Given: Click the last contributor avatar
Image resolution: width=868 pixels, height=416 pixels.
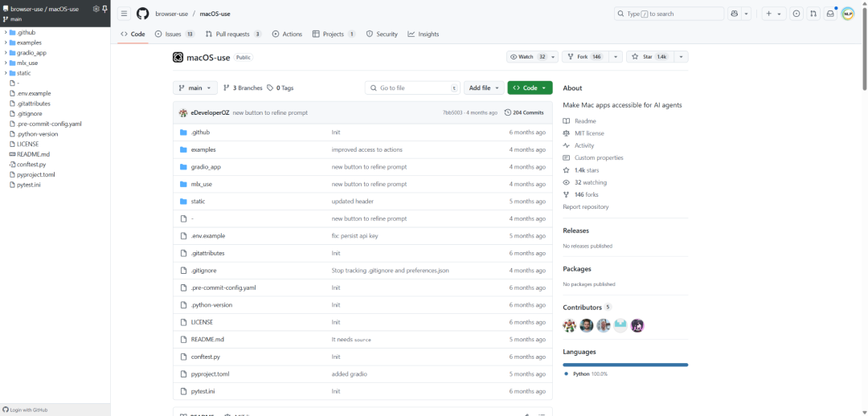Looking at the screenshot, I should [x=637, y=325].
